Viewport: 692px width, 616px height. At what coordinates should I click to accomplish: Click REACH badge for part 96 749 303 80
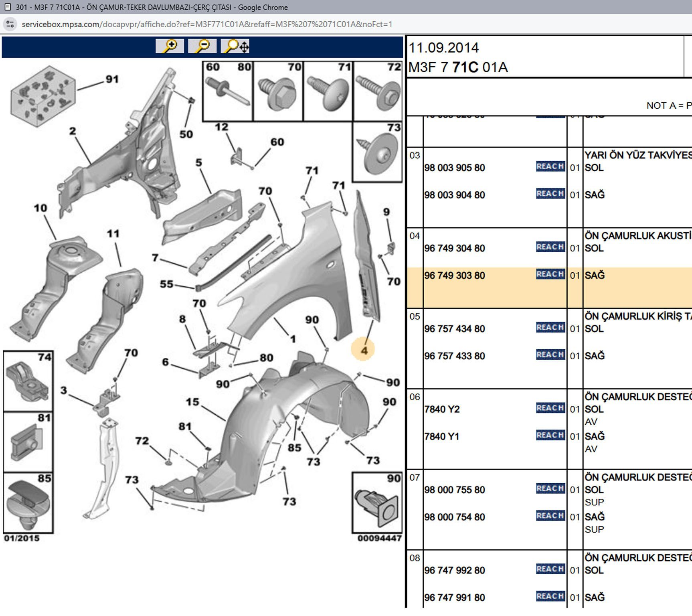[x=550, y=274]
